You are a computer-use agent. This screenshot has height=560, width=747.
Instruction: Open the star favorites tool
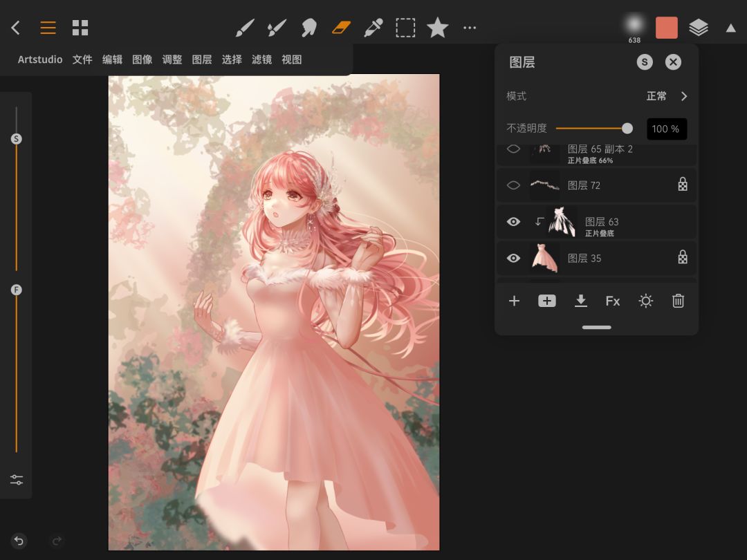(437, 28)
